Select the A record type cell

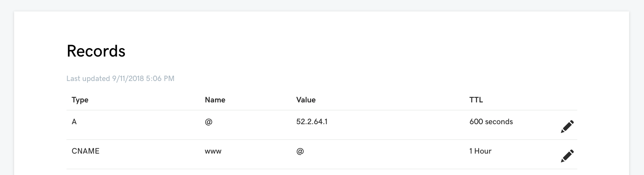(x=74, y=122)
